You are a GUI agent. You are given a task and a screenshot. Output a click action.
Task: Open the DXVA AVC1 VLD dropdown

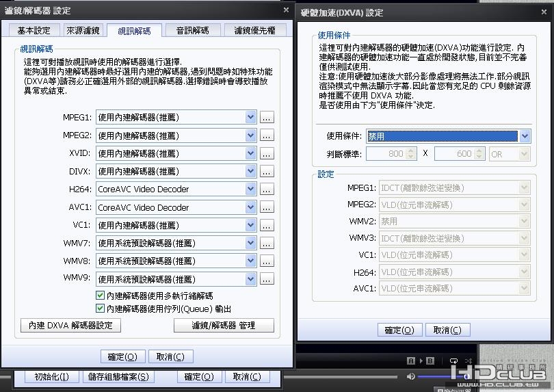click(455, 289)
